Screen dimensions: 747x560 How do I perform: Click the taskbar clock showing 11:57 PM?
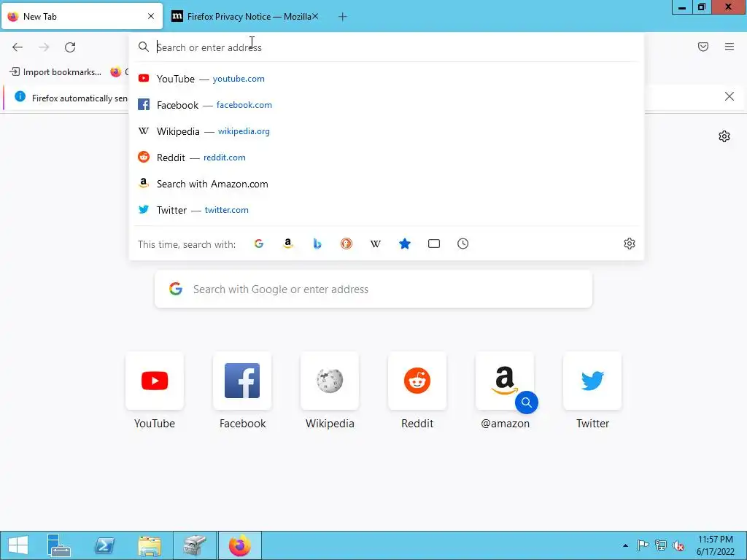point(715,545)
